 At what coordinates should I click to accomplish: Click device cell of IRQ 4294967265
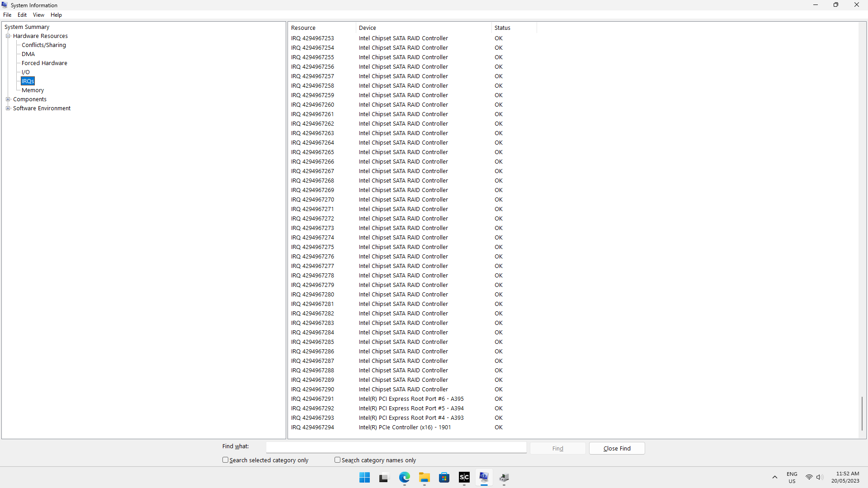(403, 152)
